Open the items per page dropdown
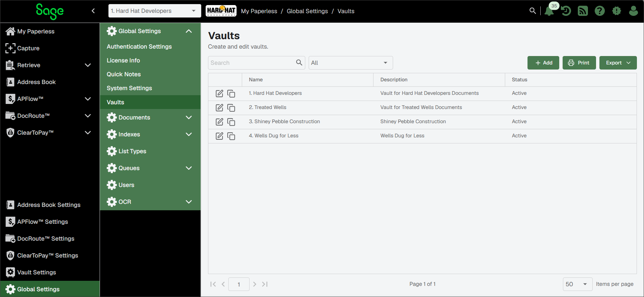This screenshot has width=644, height=297. click(x=577, y=284)
